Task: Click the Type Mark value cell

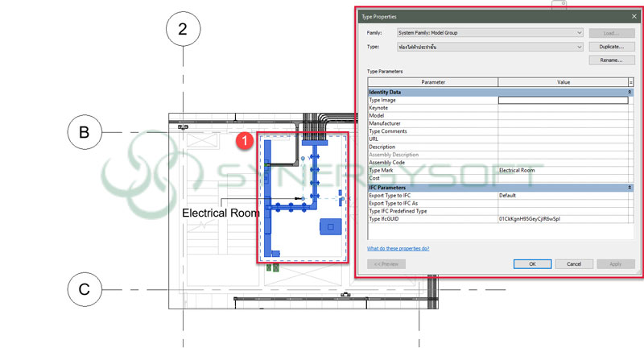Action: [563, 170]
